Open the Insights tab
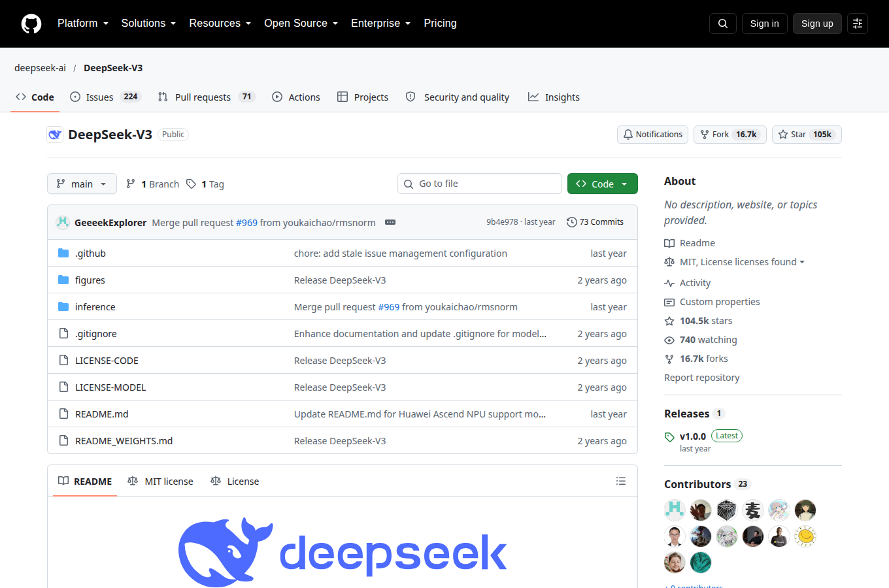889x588 pixels. point(554,97)
